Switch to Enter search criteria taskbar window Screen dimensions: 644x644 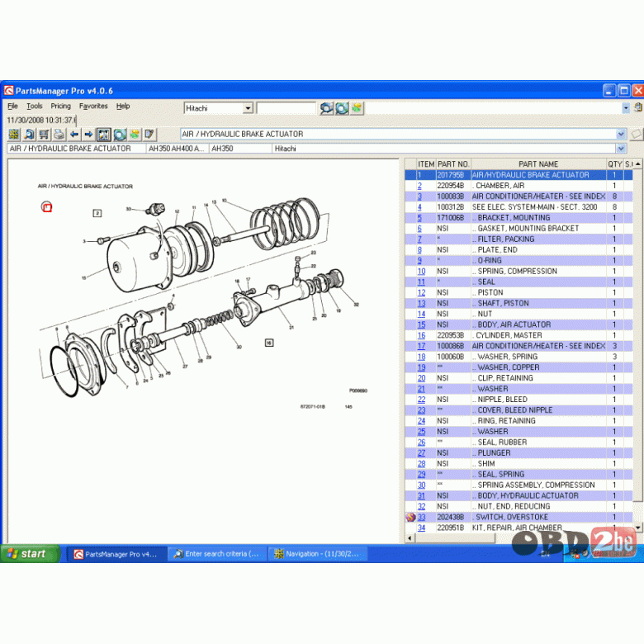(218, 554)
